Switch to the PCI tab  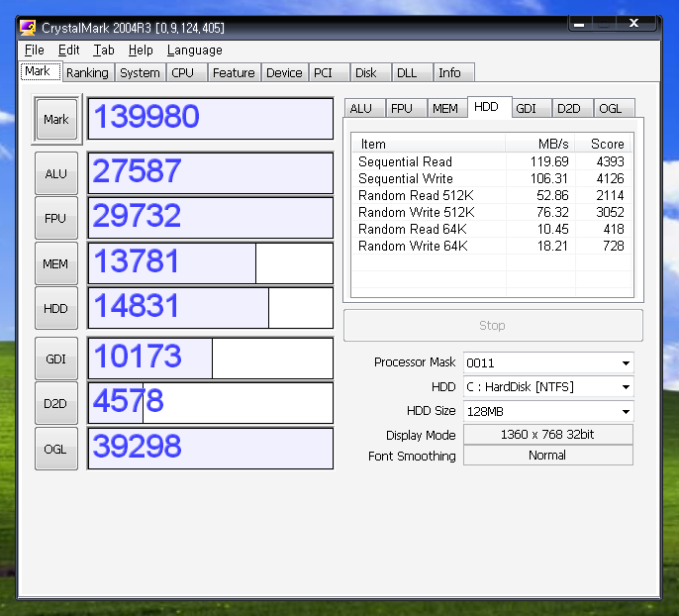[329, 72]
